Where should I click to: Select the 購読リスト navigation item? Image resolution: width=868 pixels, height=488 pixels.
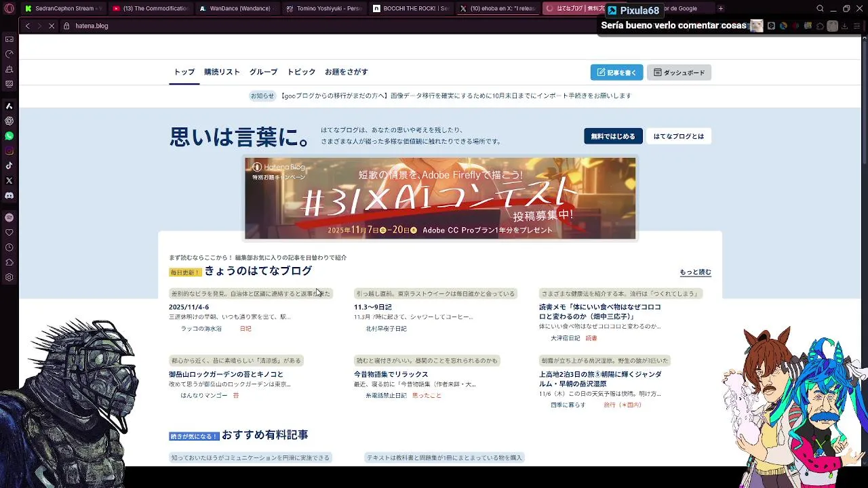222,72
